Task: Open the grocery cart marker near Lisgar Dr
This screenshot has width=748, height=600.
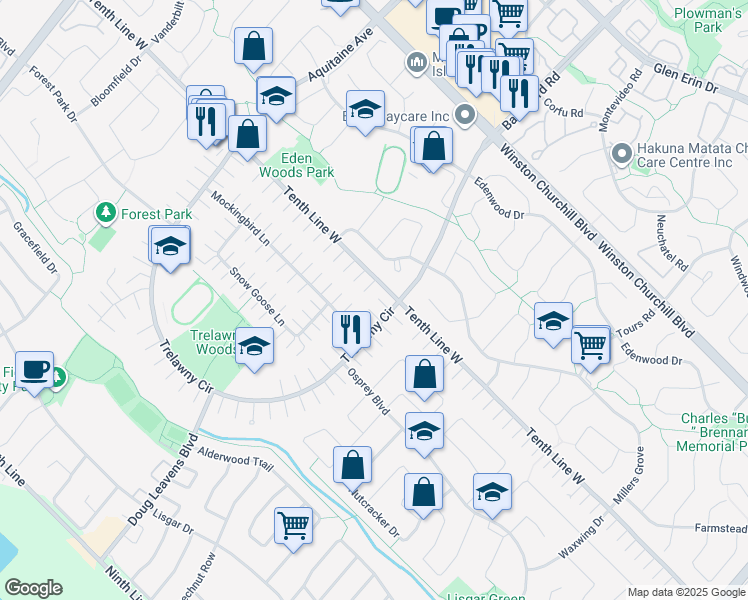Action: tap(293, 525)
